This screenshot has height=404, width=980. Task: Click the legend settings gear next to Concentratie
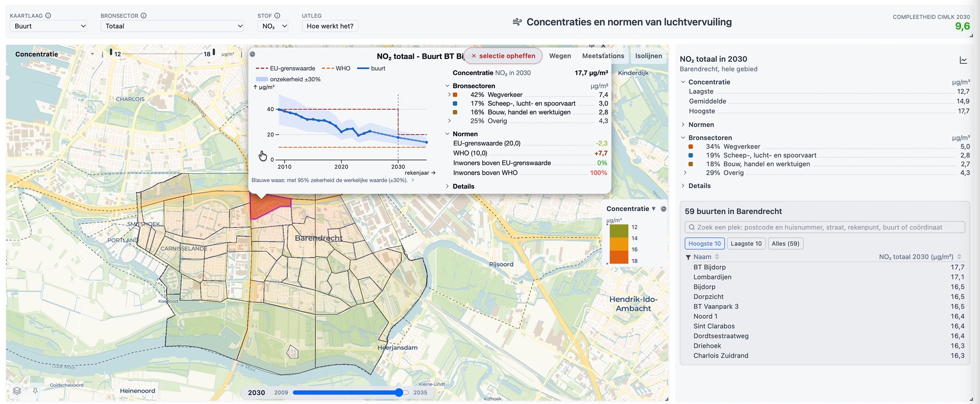pos(663,209)
